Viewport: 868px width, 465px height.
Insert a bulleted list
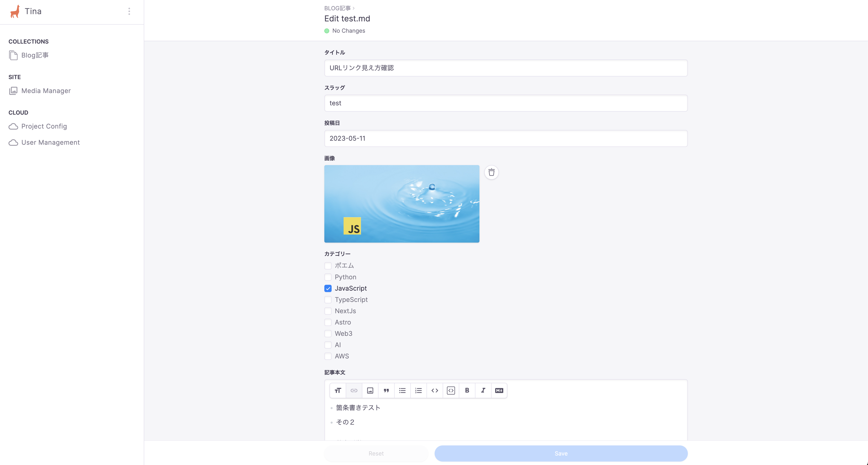402,391
